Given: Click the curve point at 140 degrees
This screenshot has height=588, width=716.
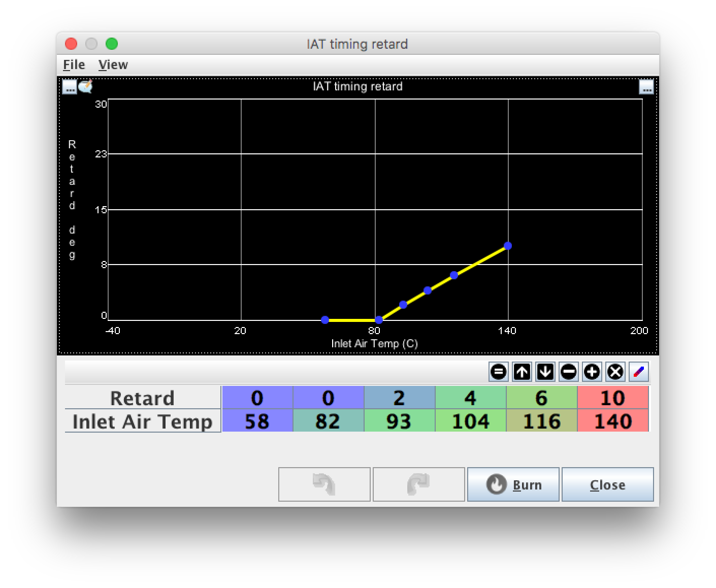Looking at the screenshot, I should [507, 246].
